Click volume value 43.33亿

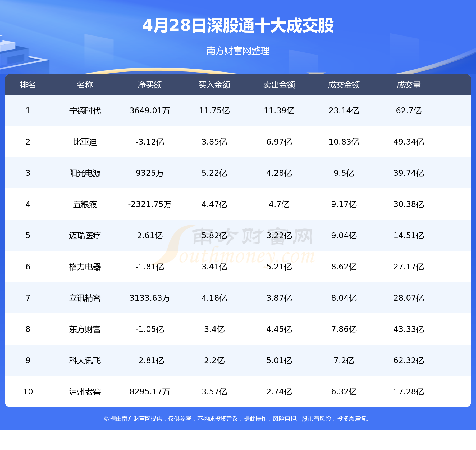point(409,329)
